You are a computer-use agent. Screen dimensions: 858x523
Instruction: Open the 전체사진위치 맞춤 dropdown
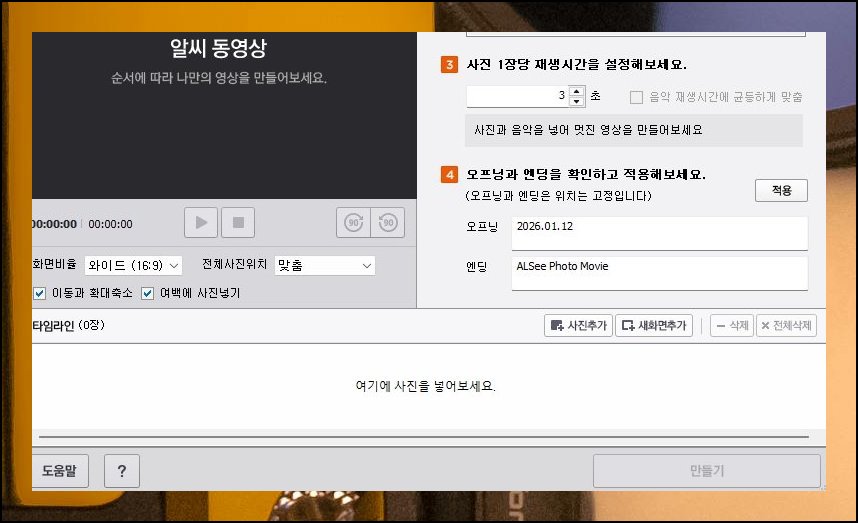point(324,265)
